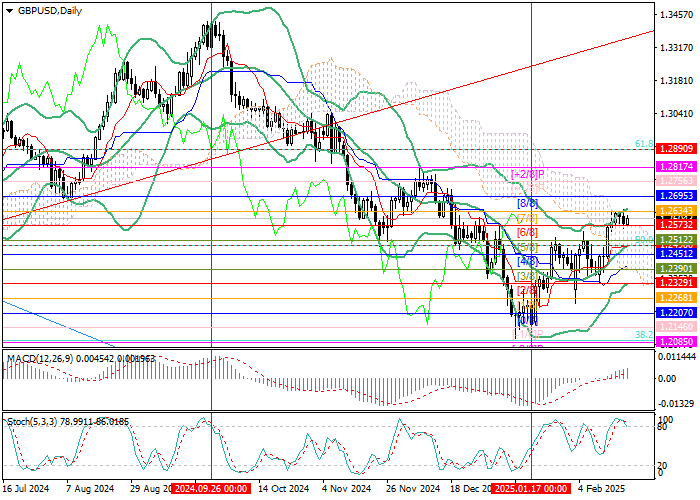Click the [8/8] Murrey level label
The width and height of the screenshot is (700, 500).
point(527,204)
